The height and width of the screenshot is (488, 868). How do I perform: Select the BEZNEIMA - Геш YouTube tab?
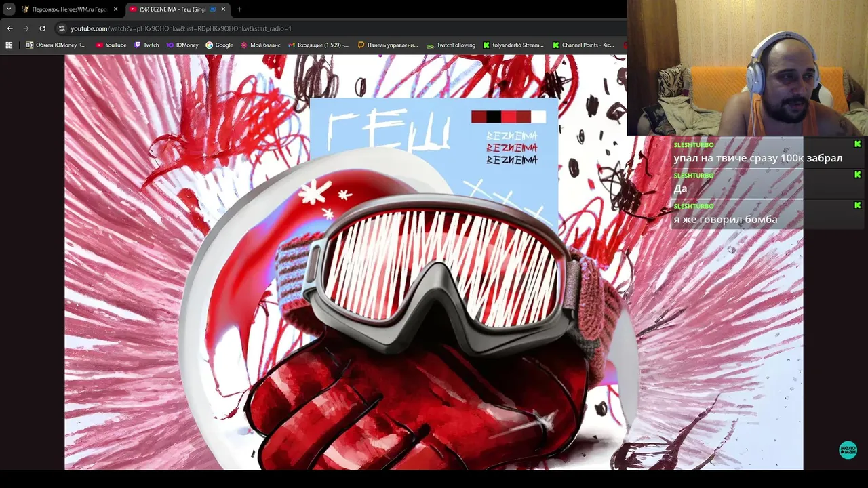point(178,9)
